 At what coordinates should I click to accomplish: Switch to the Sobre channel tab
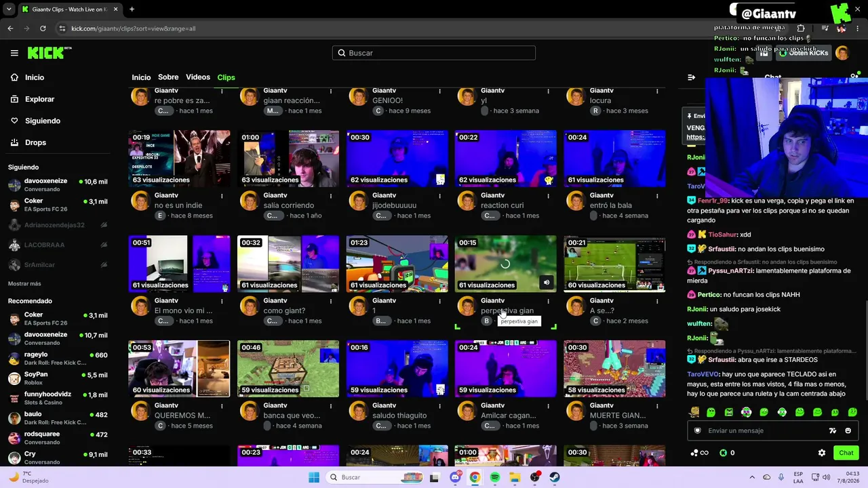[168, 77]
